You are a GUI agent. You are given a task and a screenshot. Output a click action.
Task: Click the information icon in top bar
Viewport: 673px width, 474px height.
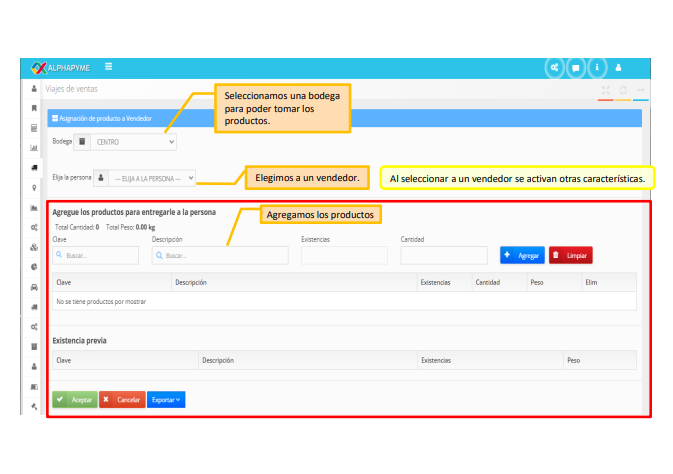[x=597, y=68]
